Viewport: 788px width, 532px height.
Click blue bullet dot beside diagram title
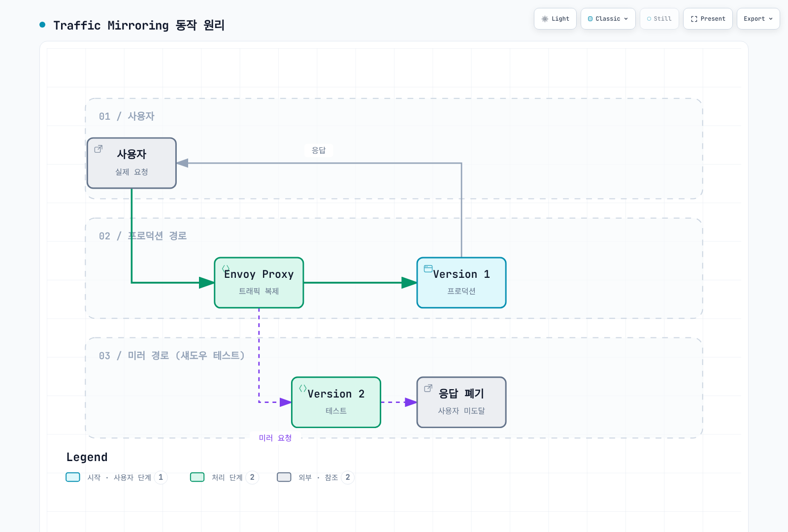(x=42, y=25)
